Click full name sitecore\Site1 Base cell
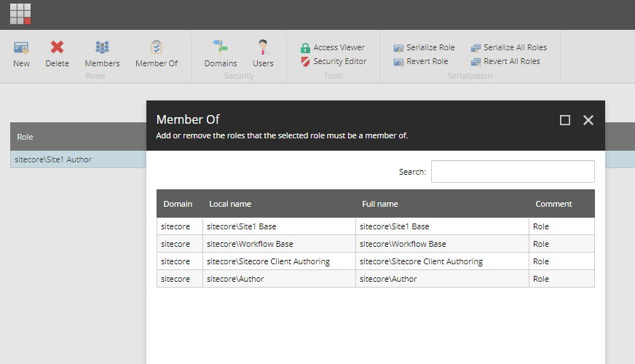Screen dimensions: 635x364 (442, 226)
